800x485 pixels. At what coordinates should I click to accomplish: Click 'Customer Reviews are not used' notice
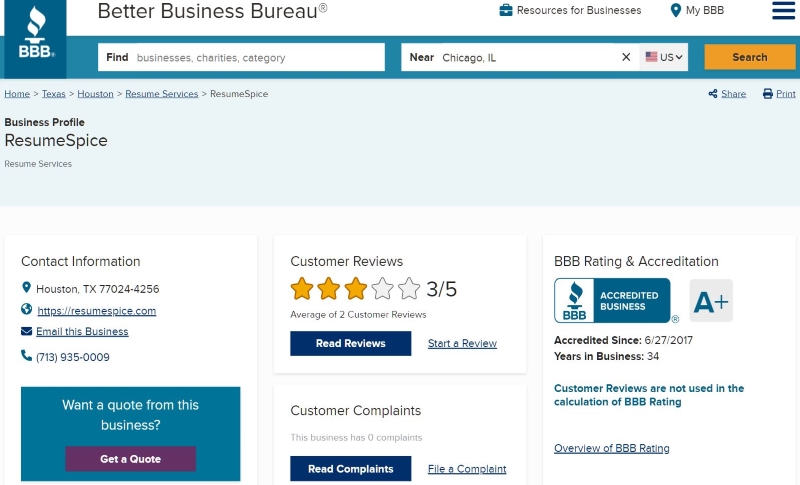[649, 395]
